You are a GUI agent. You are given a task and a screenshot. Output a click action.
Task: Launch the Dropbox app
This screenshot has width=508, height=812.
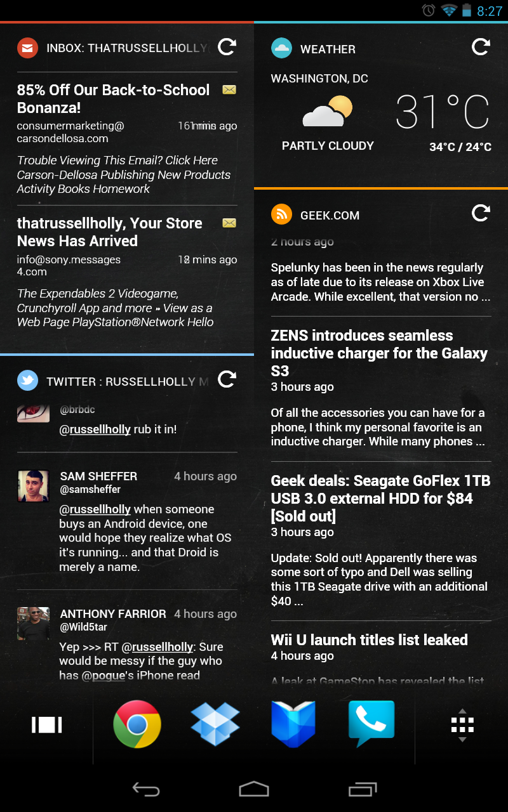(x=215, y=724)
